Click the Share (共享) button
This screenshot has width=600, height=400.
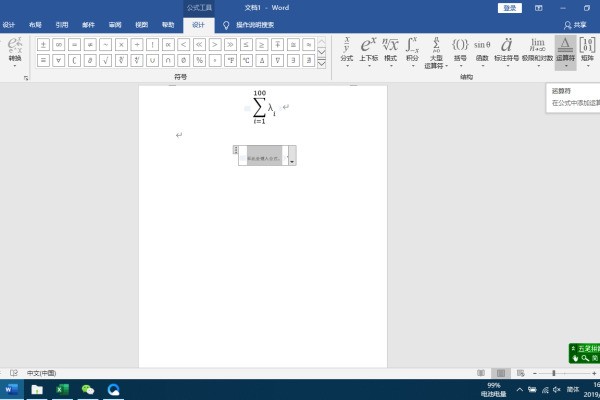pyautogui.click(x=575, y=23)
